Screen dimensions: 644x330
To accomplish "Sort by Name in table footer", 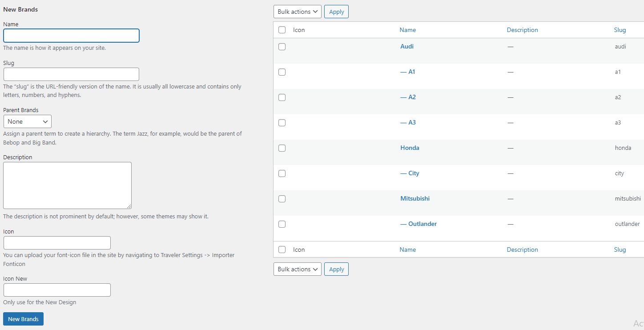I will [408, 250].
